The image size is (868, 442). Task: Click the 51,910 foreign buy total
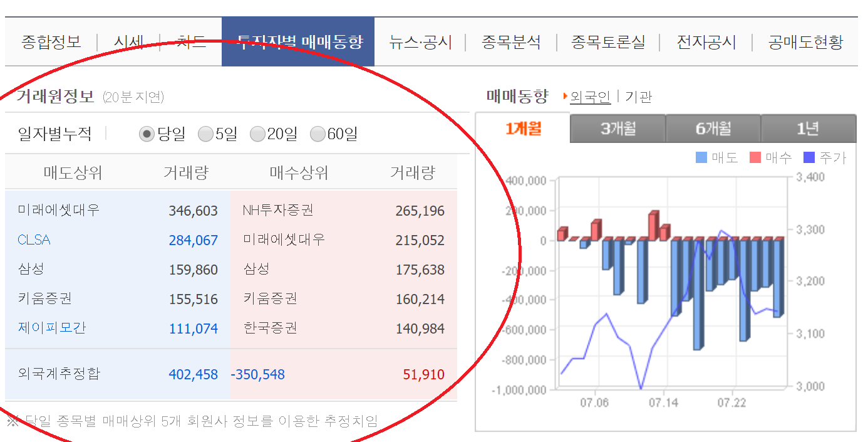424,375
